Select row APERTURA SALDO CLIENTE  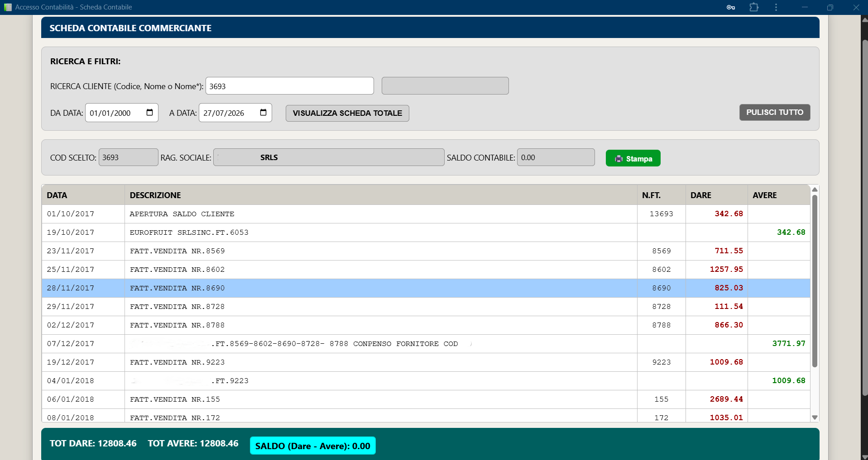pos(426,214)
